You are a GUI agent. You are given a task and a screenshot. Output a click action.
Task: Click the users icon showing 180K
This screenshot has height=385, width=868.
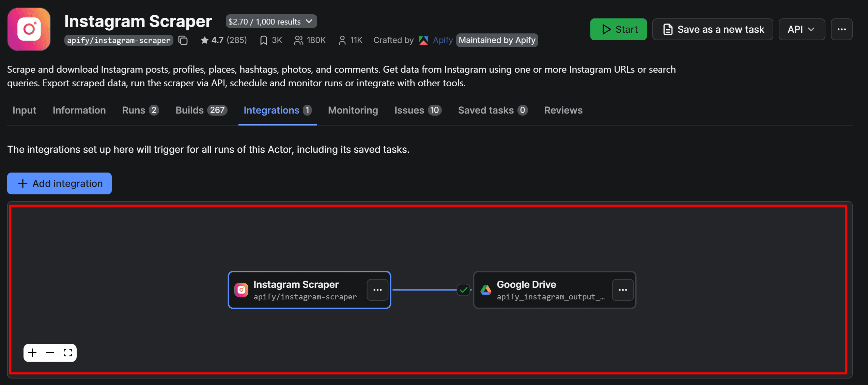[299, 40]
